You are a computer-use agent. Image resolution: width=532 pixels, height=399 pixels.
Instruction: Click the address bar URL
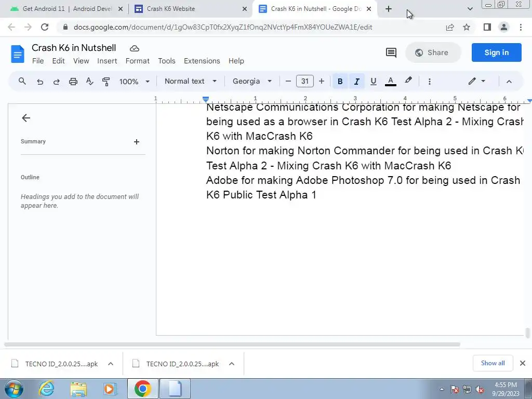tap(223, 27)
